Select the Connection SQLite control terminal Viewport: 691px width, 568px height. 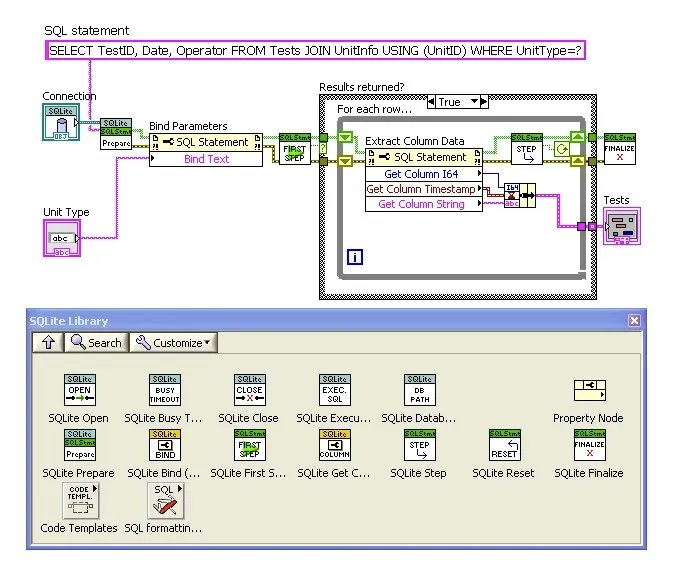pos(61,122)
